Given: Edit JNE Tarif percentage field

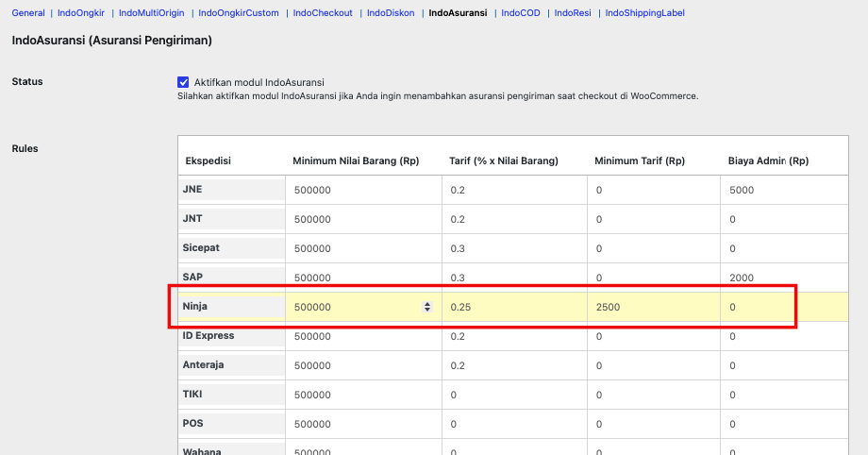Looking at the screenshot, I should coord(515,190).
